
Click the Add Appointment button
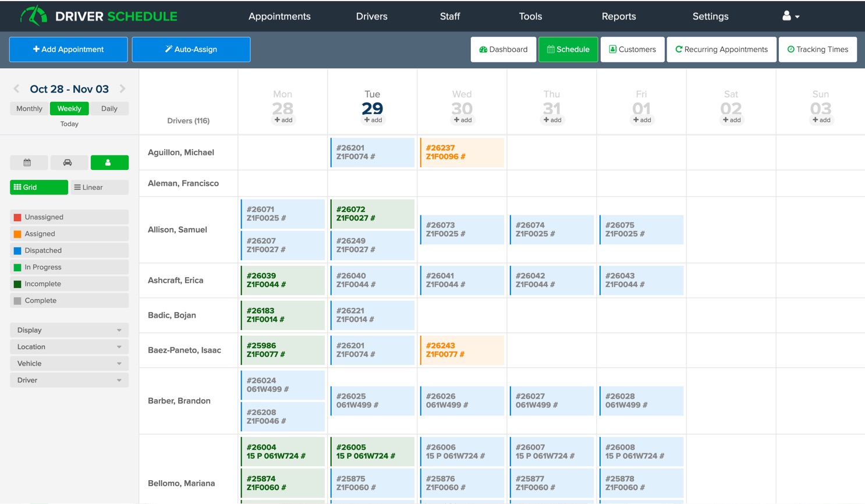[68, 49]
